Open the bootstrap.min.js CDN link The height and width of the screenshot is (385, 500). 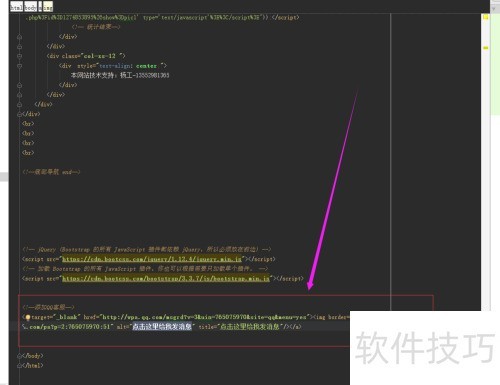[x=166, y=278]
